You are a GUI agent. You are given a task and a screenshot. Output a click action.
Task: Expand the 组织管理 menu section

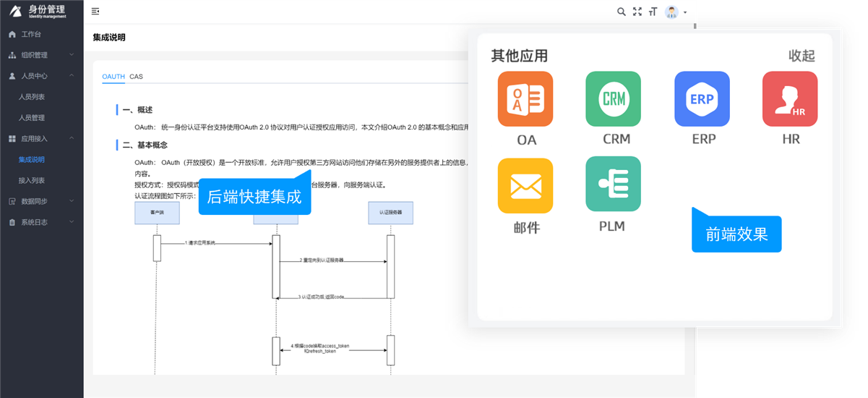42,55
